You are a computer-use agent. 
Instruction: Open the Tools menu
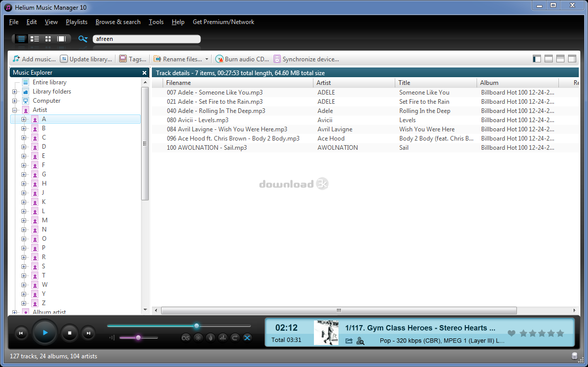point(156,22)
